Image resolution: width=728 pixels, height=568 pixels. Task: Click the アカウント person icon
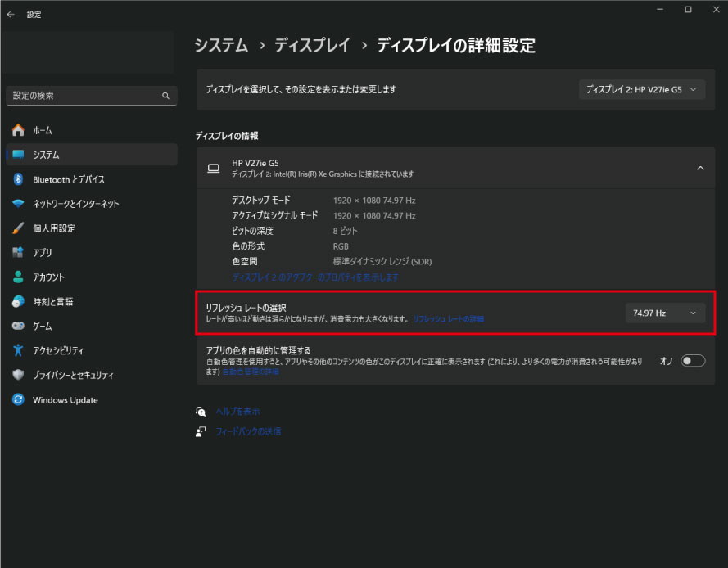[18, 277]
